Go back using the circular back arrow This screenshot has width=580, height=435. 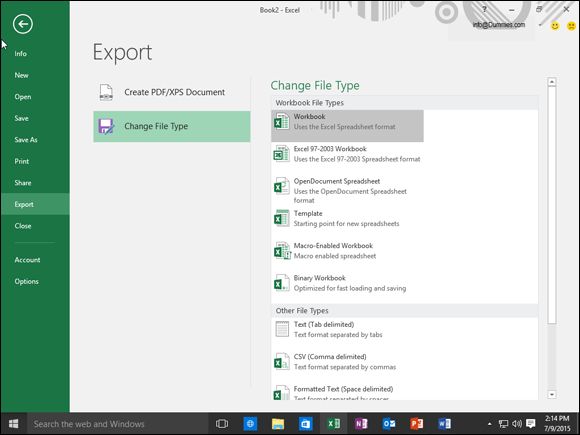(x=23, y=24)
